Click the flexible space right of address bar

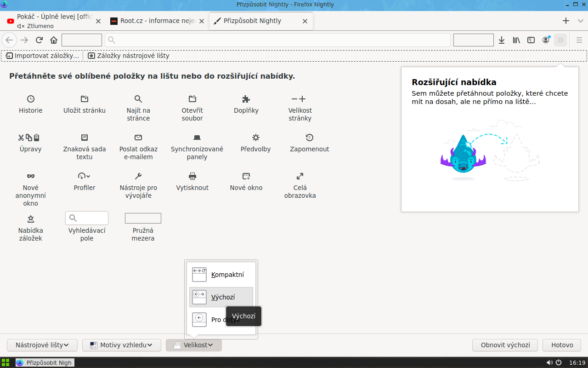(x=474, y=40)
